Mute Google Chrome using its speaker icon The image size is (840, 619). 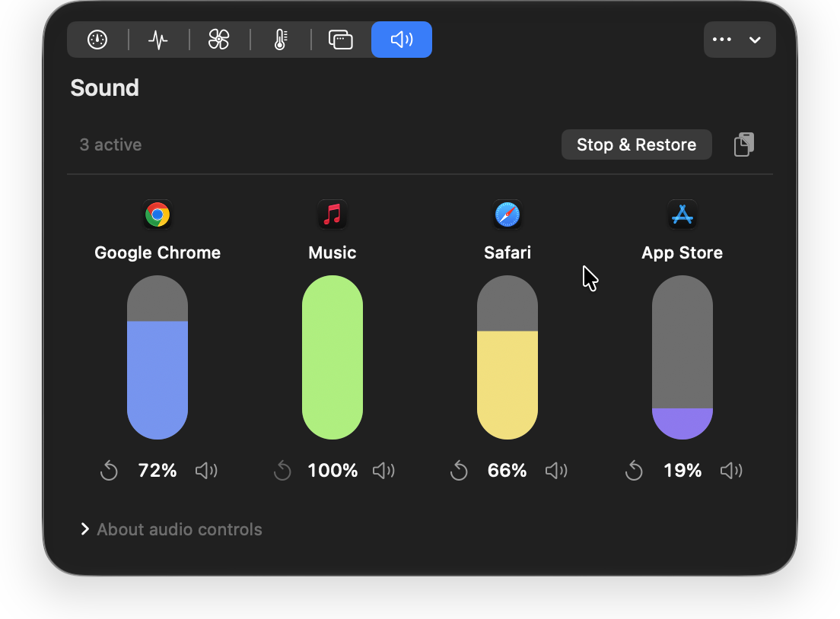click(x=206, y=471)
